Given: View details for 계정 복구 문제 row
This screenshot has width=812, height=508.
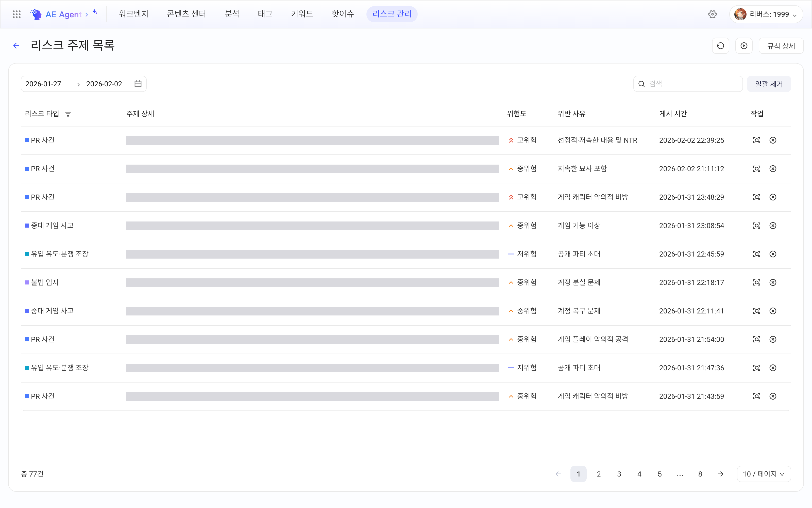Looking at the screenshot, I should coord(757,311).
